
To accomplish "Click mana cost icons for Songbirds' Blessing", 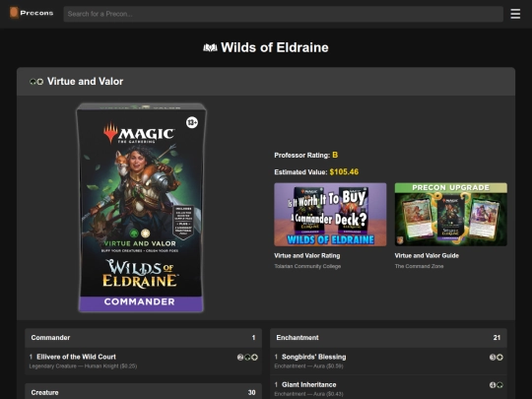I will tap(496, 358).
